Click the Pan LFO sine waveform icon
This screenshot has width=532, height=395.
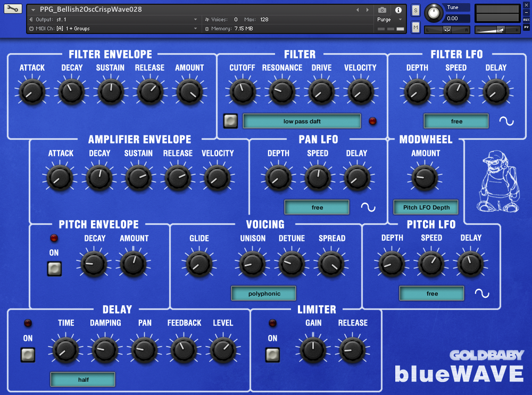(368, 207)
